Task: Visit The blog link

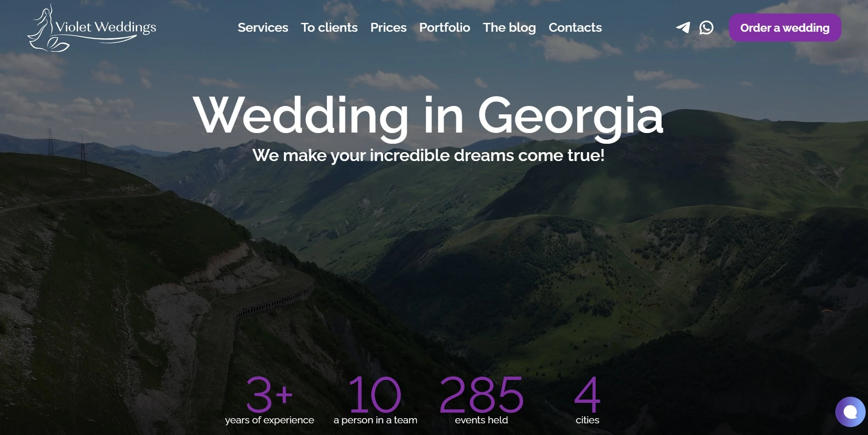Action: tap(509, 28)
